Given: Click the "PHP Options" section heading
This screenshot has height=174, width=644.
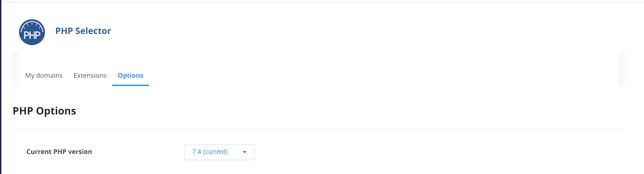Looking at the screenshot, I should click(44, 111).
